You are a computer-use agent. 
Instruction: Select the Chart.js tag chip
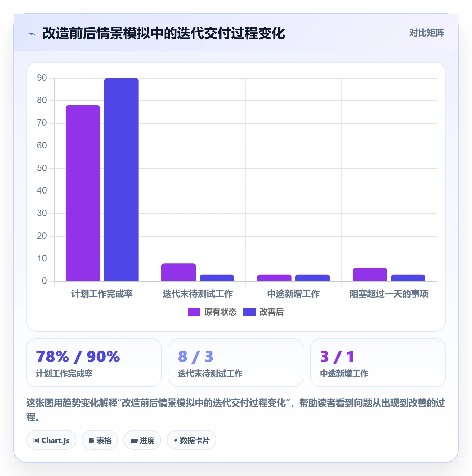[x=51, y=440]
